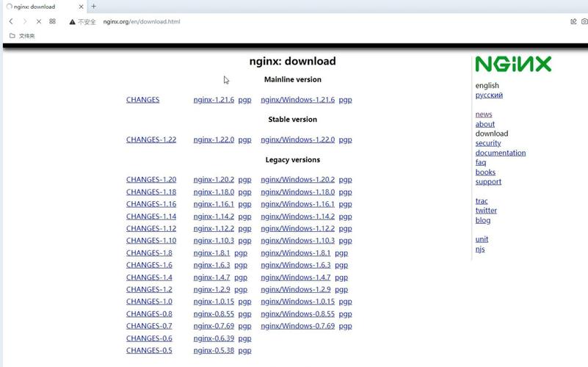
Task: Open the CHANGES-1.20 link
Action: pos(151,179)
